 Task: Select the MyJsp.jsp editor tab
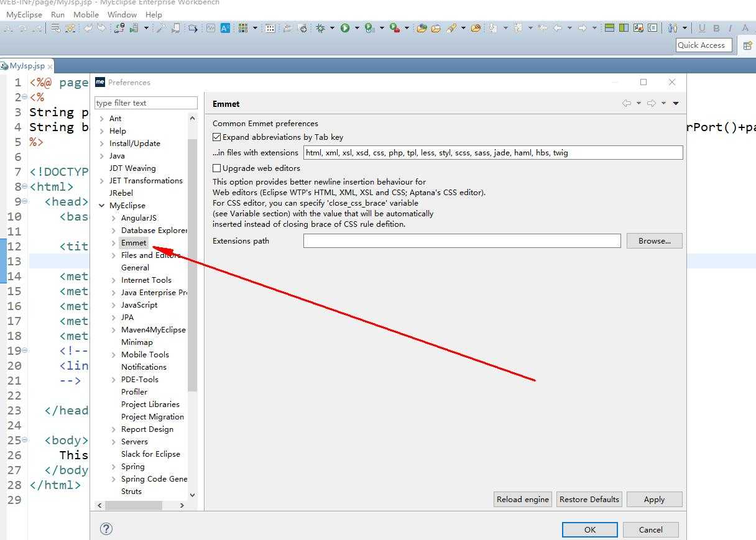coord(27,65)
